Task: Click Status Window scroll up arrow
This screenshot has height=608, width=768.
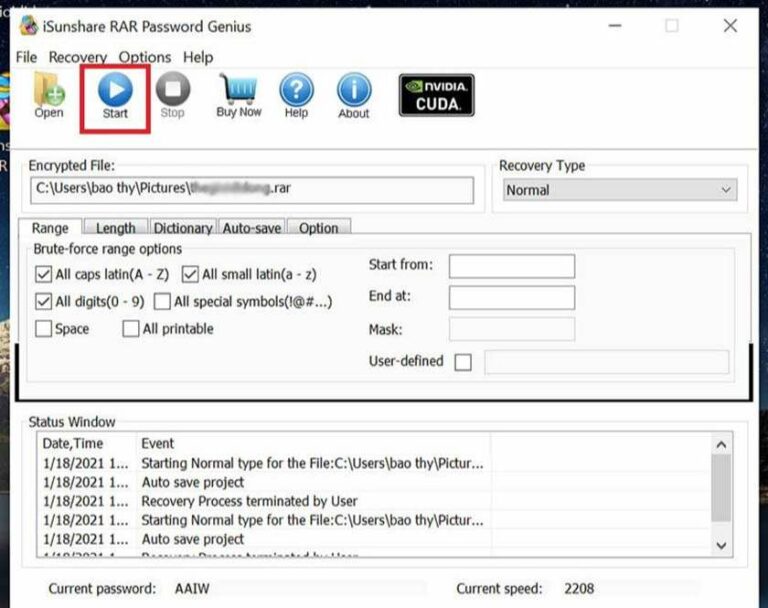Action: 721,445
